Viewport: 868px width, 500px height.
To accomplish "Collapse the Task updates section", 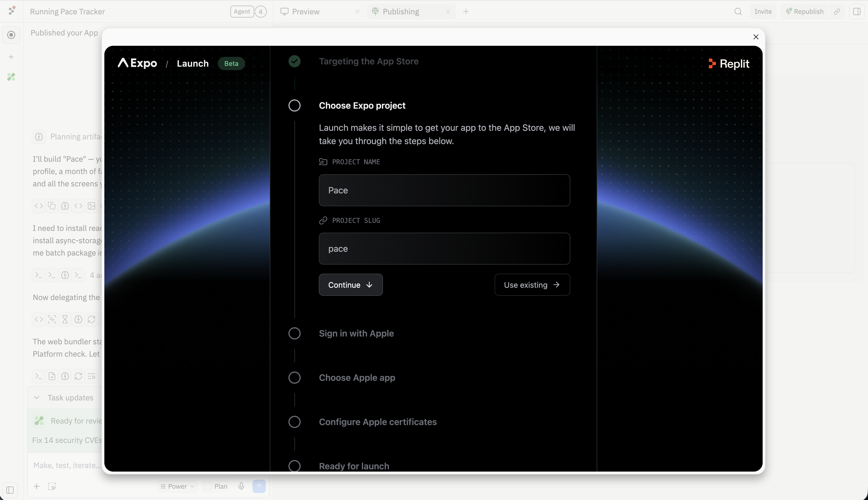I will (37, 398).
